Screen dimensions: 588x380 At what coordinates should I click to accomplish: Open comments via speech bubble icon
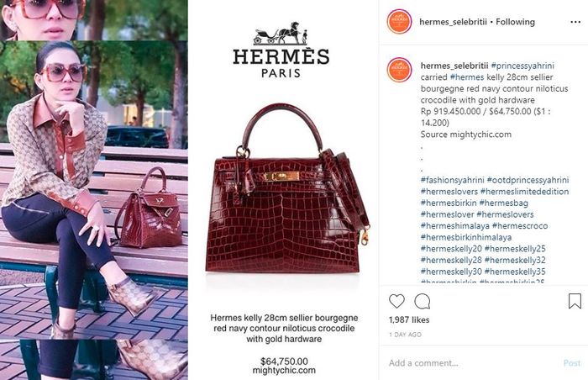pyautogui.click(x=423, y=301)
